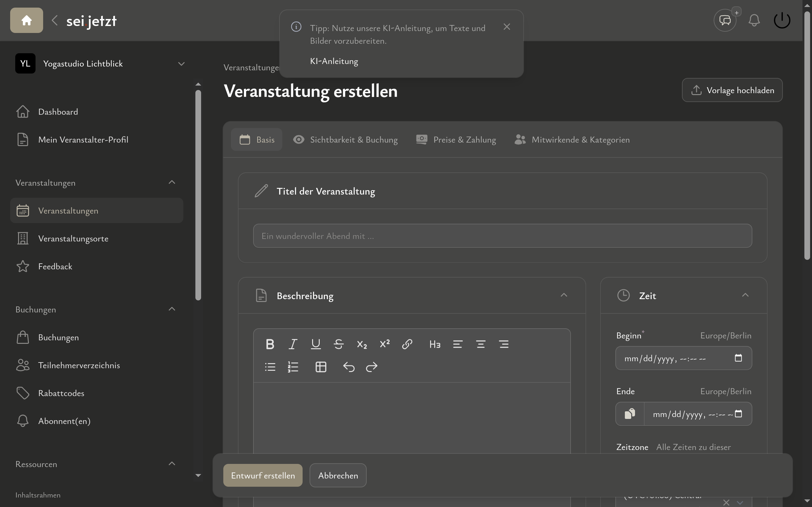812x507 pixels.
Task: Open the chat messages icon in header
Action: pos(725,20)
